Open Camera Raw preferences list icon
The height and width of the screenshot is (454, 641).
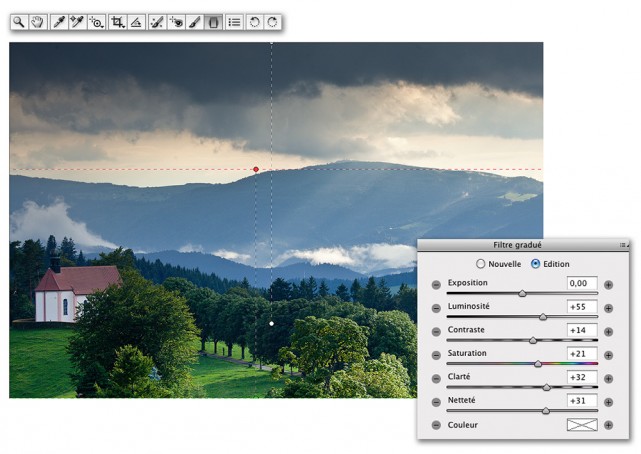click(x=234, y=22)
